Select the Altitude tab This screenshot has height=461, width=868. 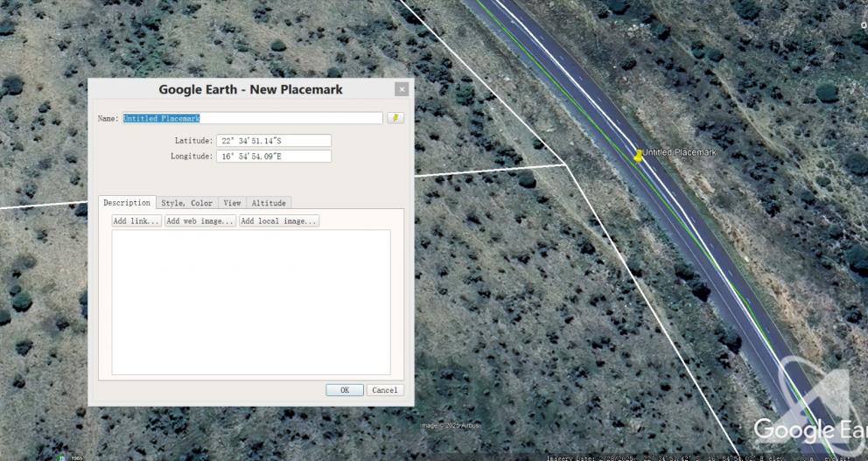click(269, 203)
